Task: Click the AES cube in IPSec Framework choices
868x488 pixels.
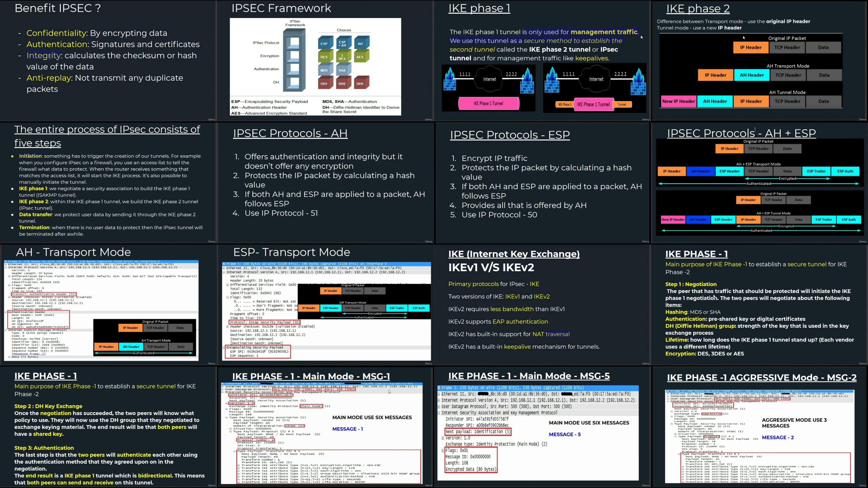Action: tap(360, 57)
